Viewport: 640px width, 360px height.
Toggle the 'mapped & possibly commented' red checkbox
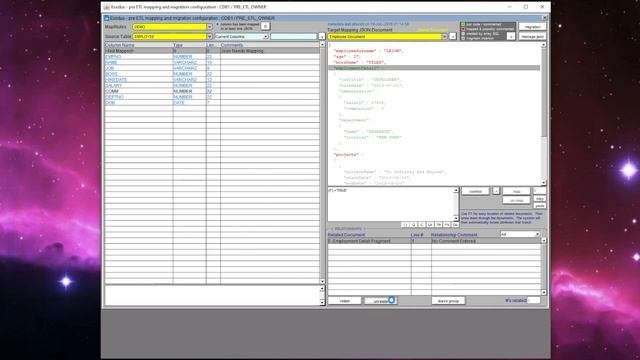pyautogui.click(x=463, y=29)
